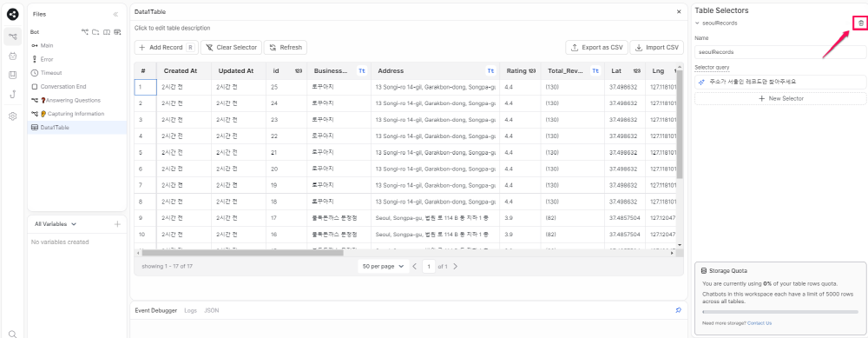868x338 pixels.
Task: Close the Data1Table tab with the X
Action: (x=680, y=11)
